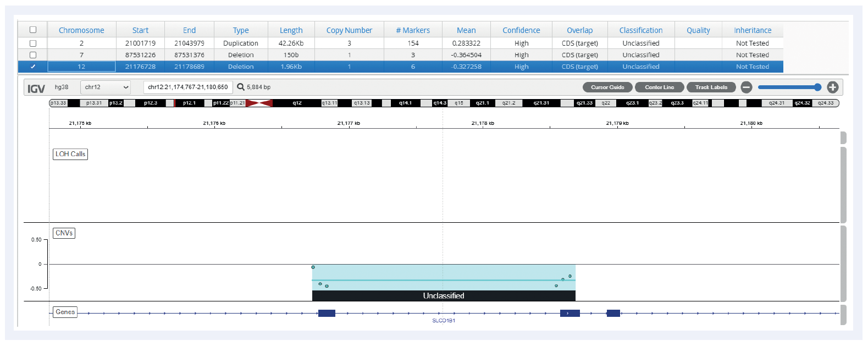Sort by Quality column header
This screenshot has height=346, width=868.
pyautogui.click(x=698, y=30)
